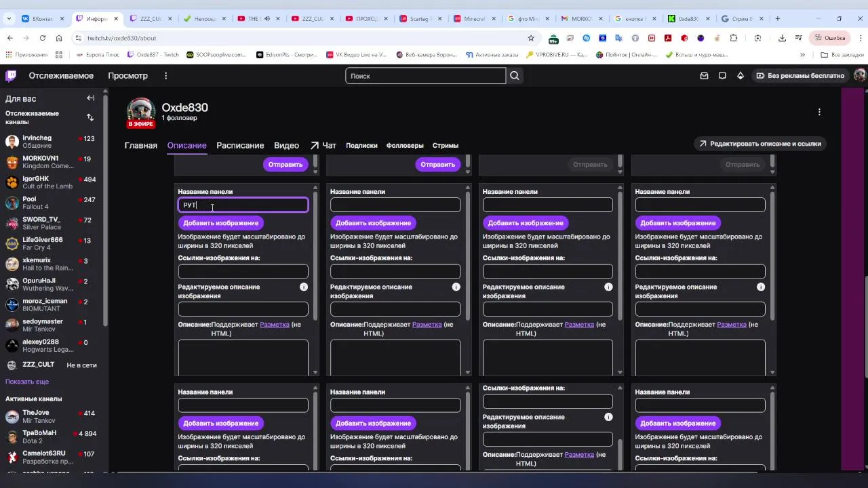Collapse the Для вас sidebar arrow
This screenshot has height=488, width=868.
tap(90, 98)
